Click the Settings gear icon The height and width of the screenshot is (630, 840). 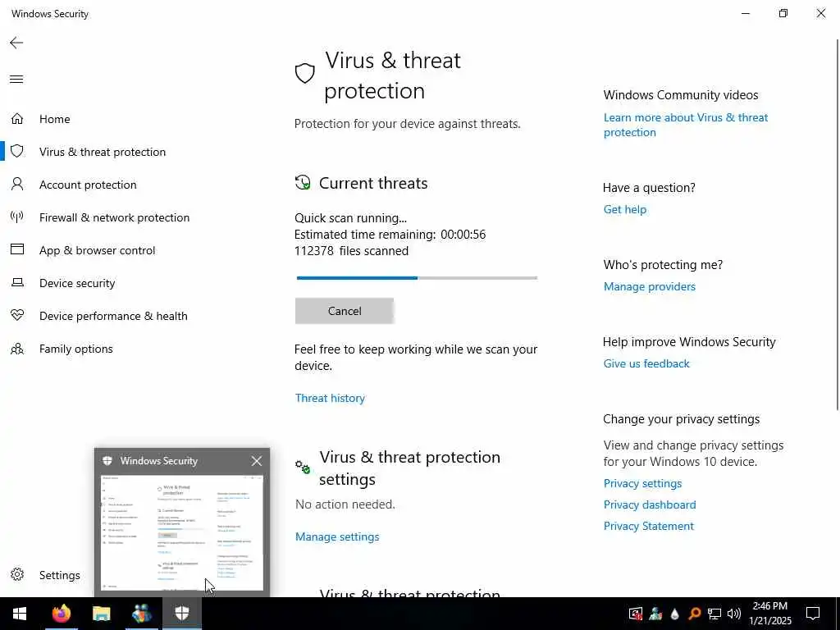coord(17,574)
